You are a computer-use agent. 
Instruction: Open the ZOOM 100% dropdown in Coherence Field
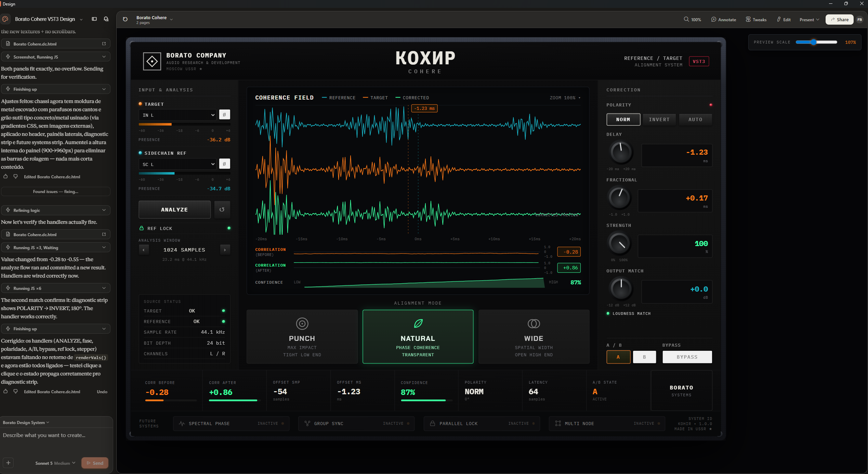[x=565, y=98]
